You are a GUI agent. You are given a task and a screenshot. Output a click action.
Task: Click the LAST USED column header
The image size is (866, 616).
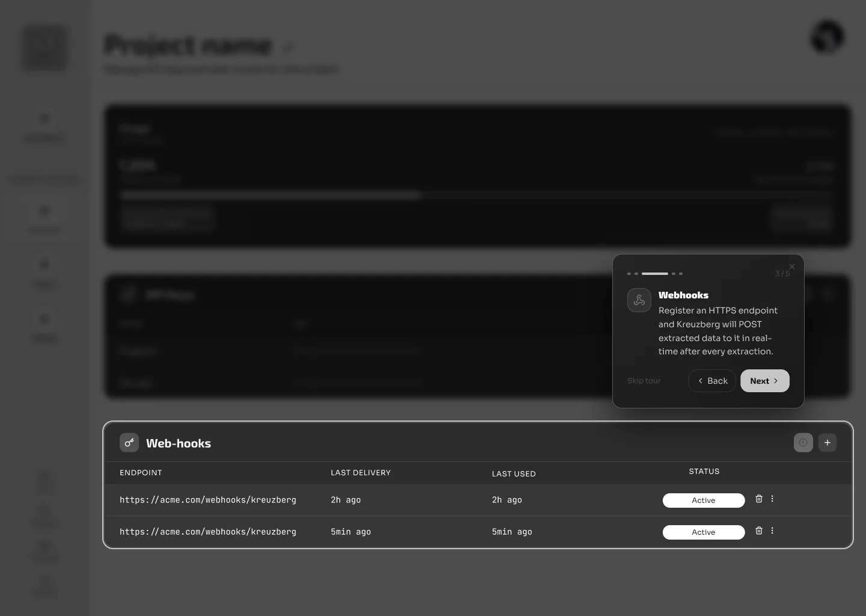click(514, 474)
